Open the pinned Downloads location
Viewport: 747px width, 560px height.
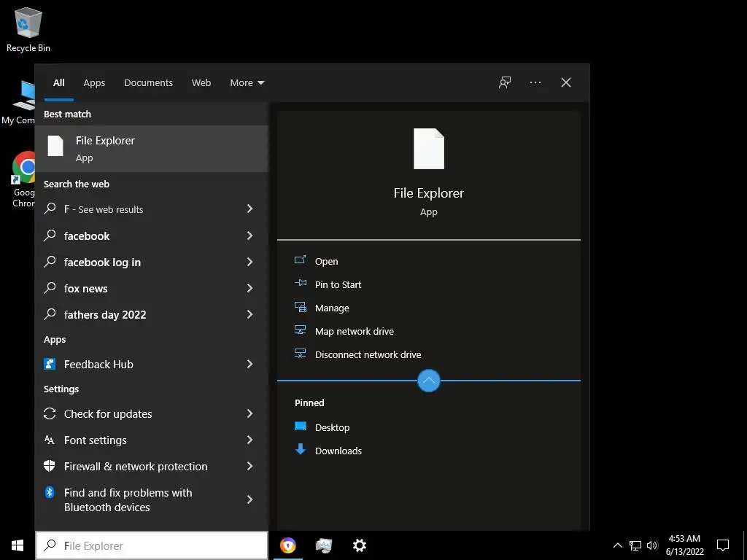[338, 451]
